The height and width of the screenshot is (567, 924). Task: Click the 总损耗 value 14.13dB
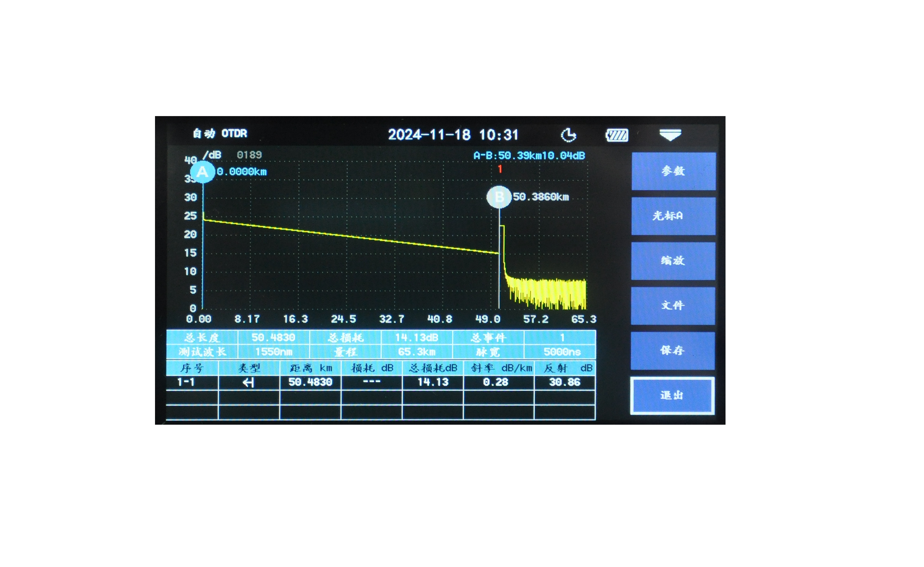point(417,337)
